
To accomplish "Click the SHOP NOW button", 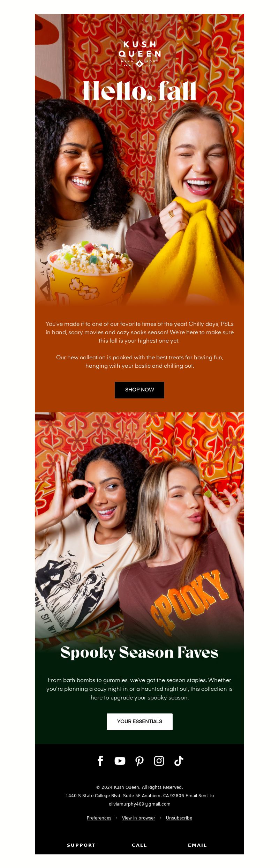I will click(x=139, y=390).
